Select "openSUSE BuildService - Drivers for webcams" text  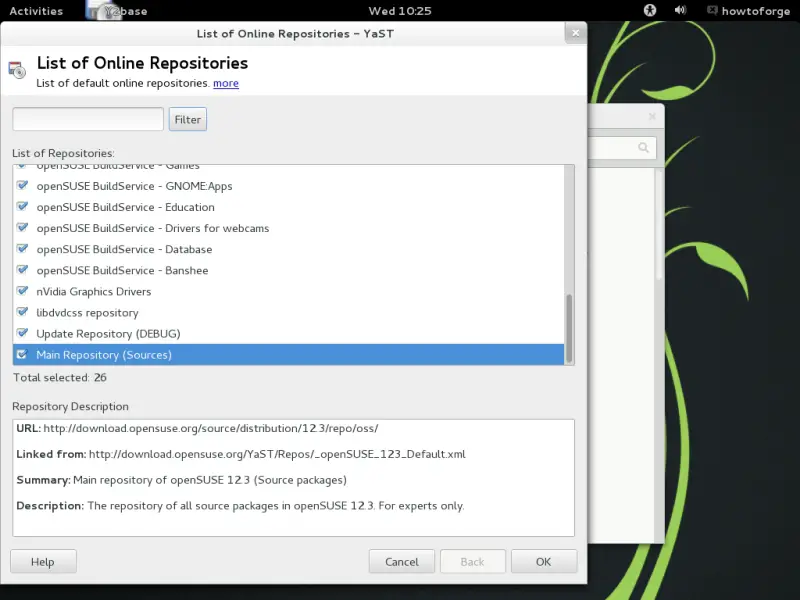(153, 228)
